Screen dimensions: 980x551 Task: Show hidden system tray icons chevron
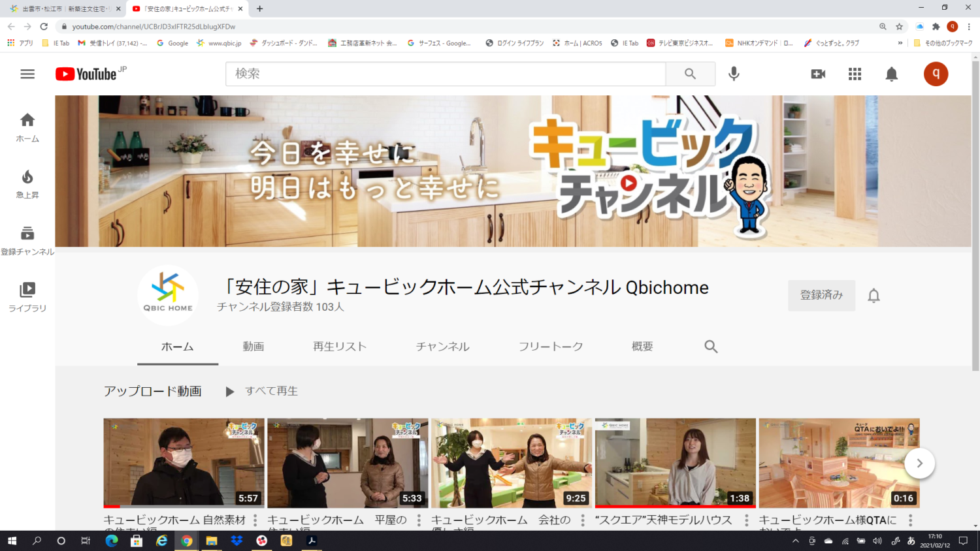(x=795, y=541)
